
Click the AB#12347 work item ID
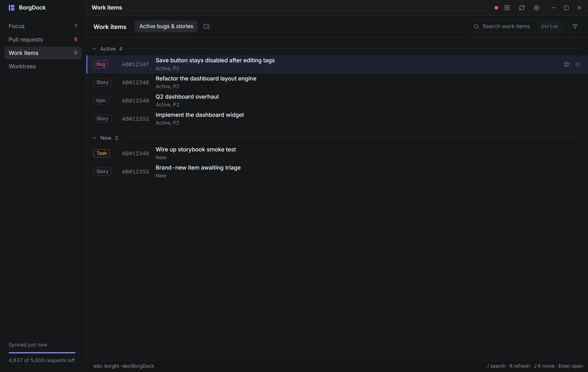[135, 64]
